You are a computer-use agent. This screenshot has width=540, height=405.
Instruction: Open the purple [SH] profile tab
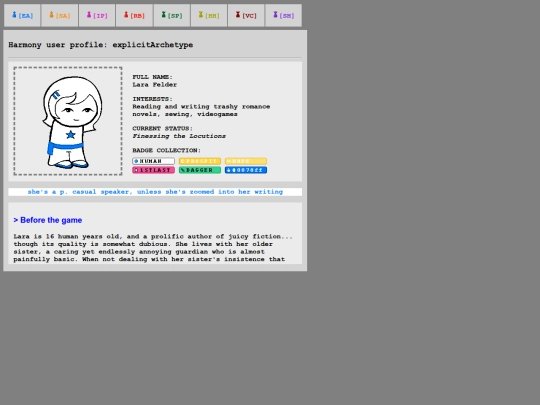point(283,15)
